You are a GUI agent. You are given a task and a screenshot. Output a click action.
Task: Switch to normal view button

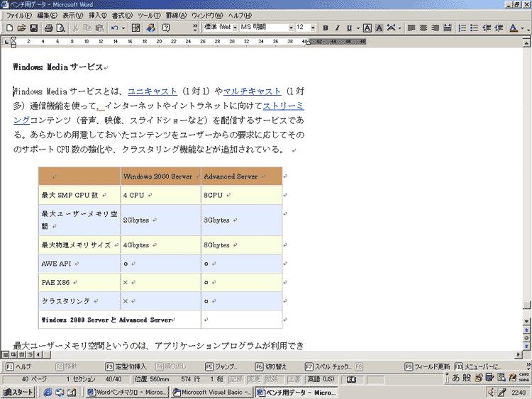(5, 354)
